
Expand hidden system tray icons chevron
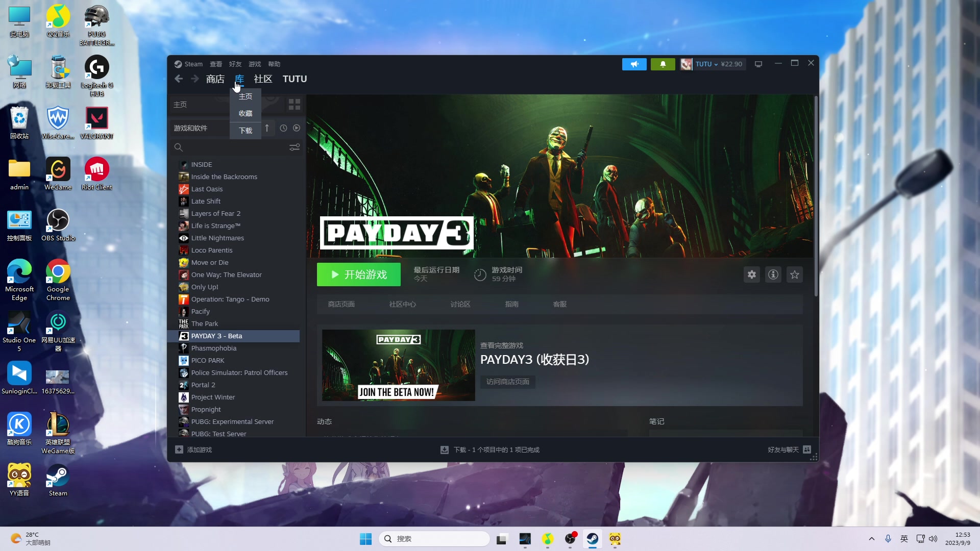coord(872,539)
